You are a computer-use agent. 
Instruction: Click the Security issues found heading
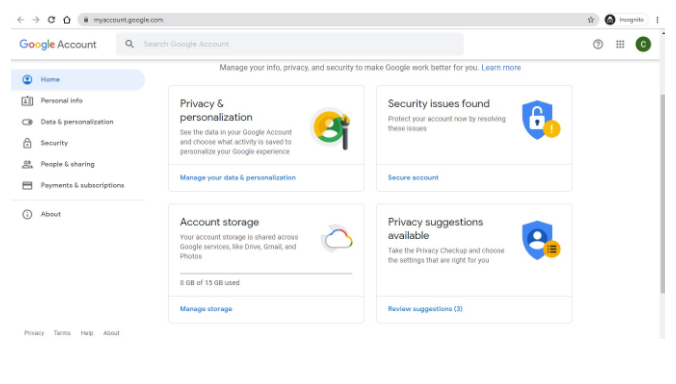point(438,103)
